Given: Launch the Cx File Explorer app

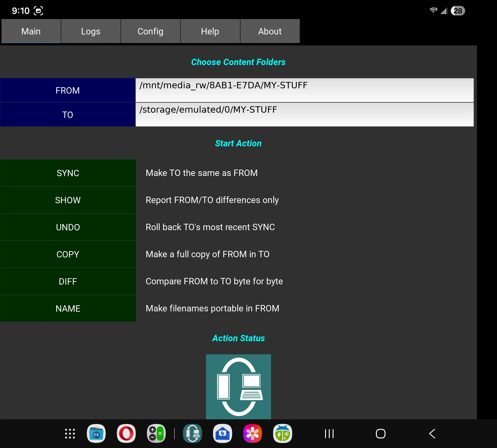Looking at the screenshot, I should (96, 434).
